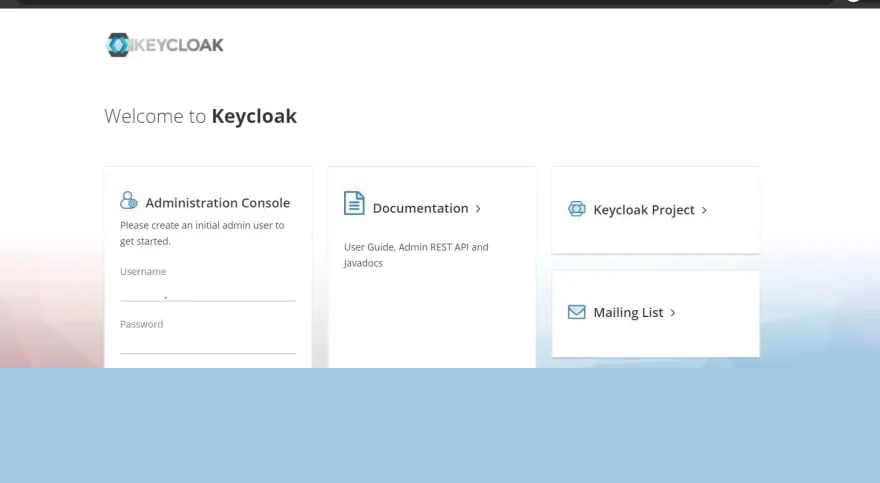Click the Administration Console heading

(218, 203)
